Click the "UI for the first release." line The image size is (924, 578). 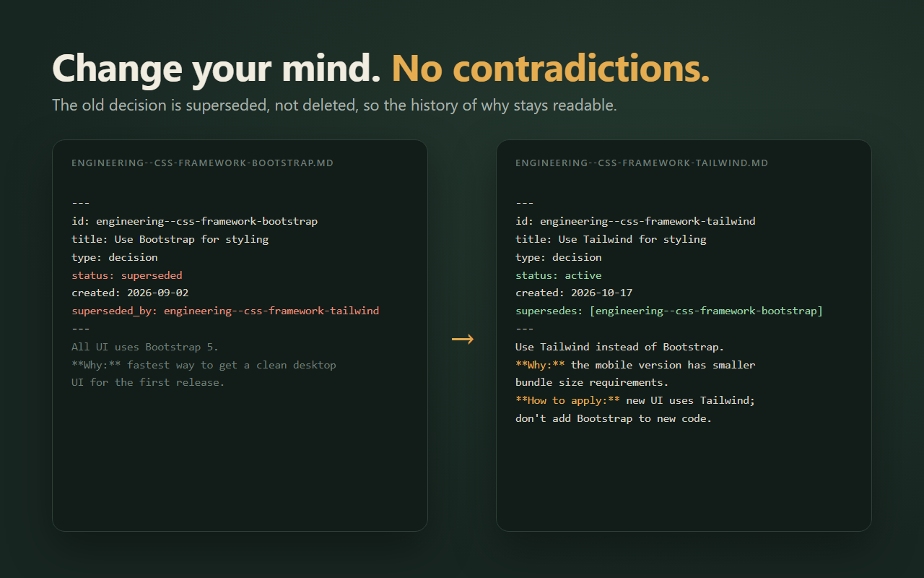pos(148,382)
